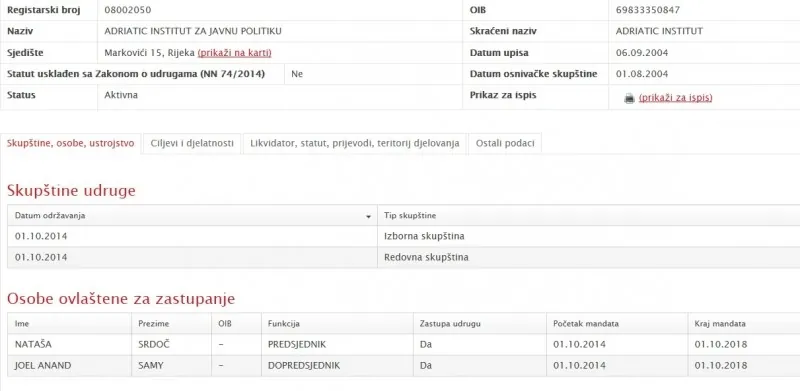Open the 'Ciljevi i djelatnosti' tab
Image resolution: width=800 pixels, height=391 pixels.
coord(192,143)
